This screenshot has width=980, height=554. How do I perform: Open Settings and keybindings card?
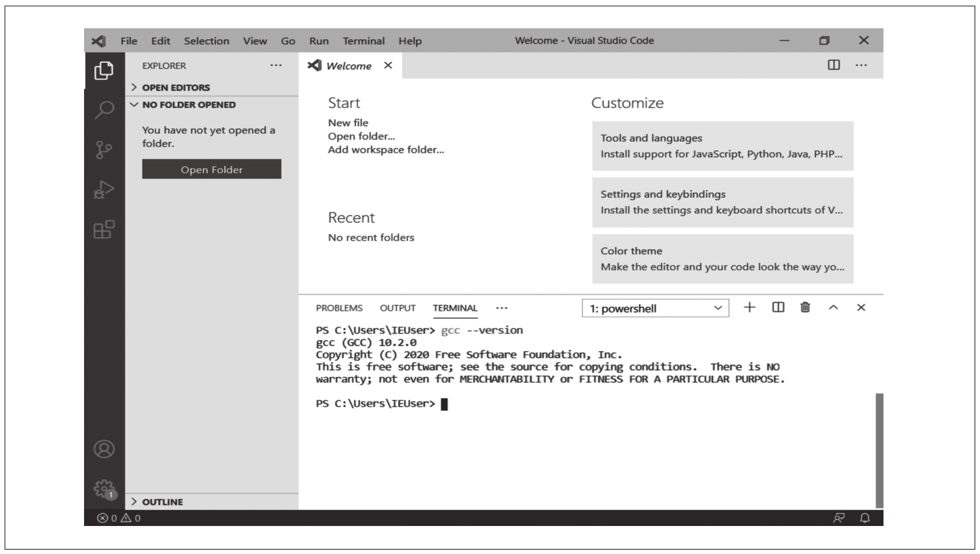pos(723,202)
